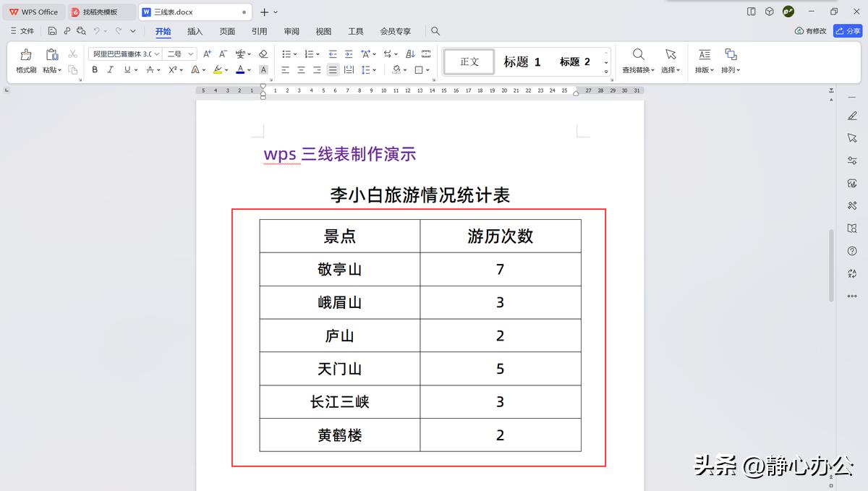Toggle italic formatting on selected text
This screenshot has width=868, height=491.
(110, 69)
